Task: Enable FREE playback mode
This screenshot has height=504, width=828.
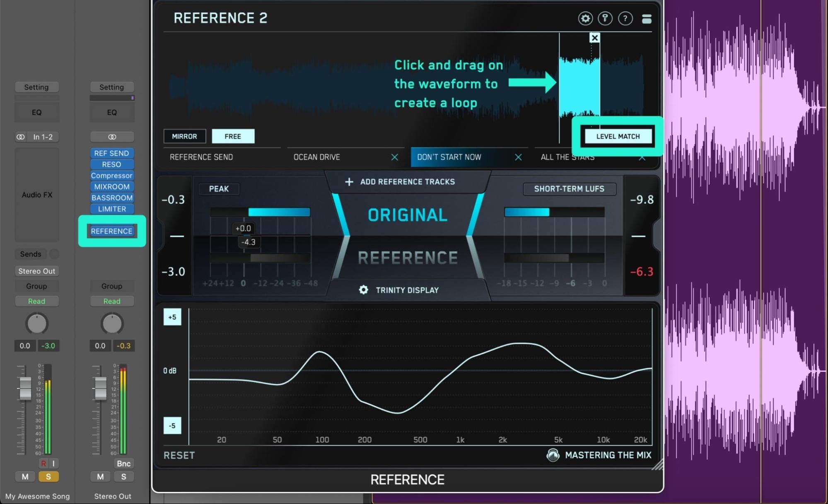Action: 233,136
